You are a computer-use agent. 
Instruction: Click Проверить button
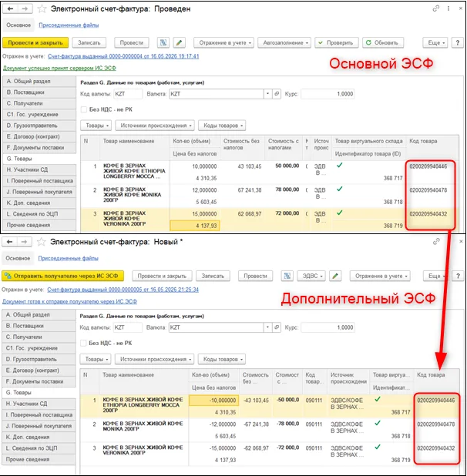(x=337, y=43)
